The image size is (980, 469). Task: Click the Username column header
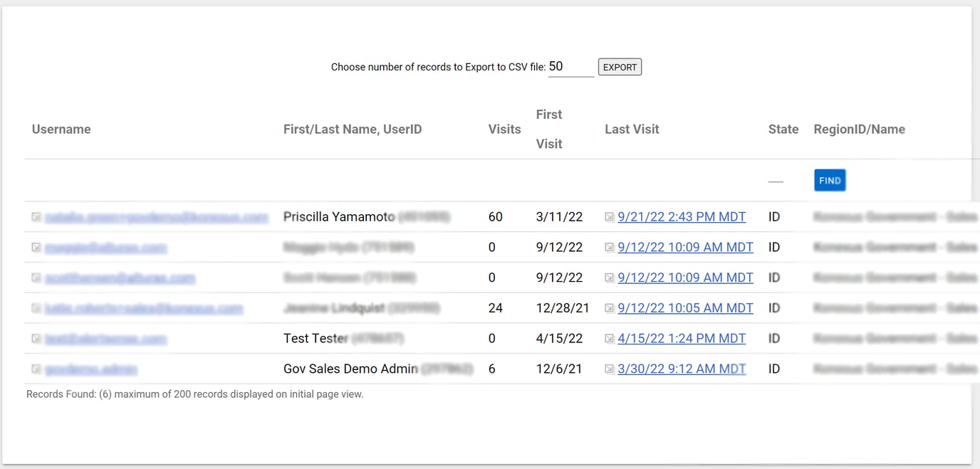coord(61,129)
